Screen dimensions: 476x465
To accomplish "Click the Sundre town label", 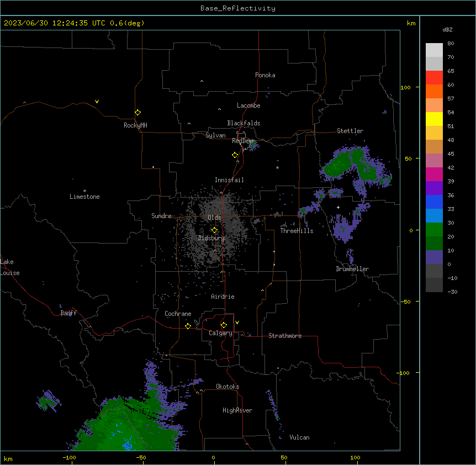I will click(x=161, y=216).
